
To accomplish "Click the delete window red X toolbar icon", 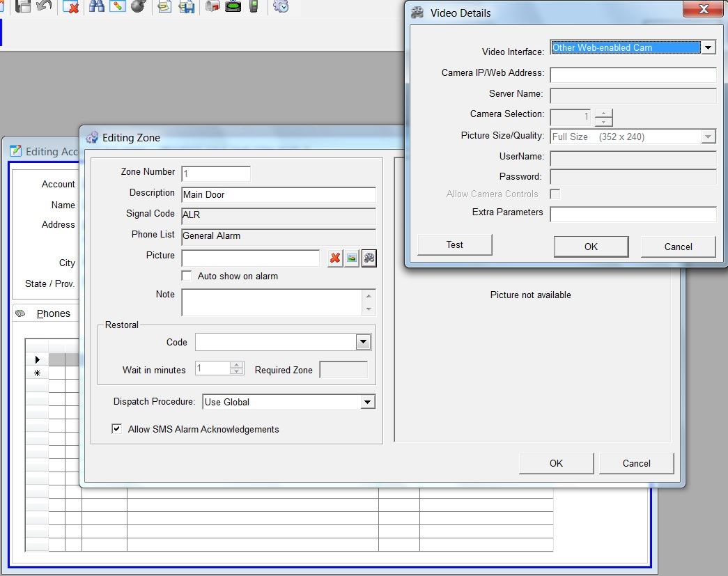I will tap(70, 6).
